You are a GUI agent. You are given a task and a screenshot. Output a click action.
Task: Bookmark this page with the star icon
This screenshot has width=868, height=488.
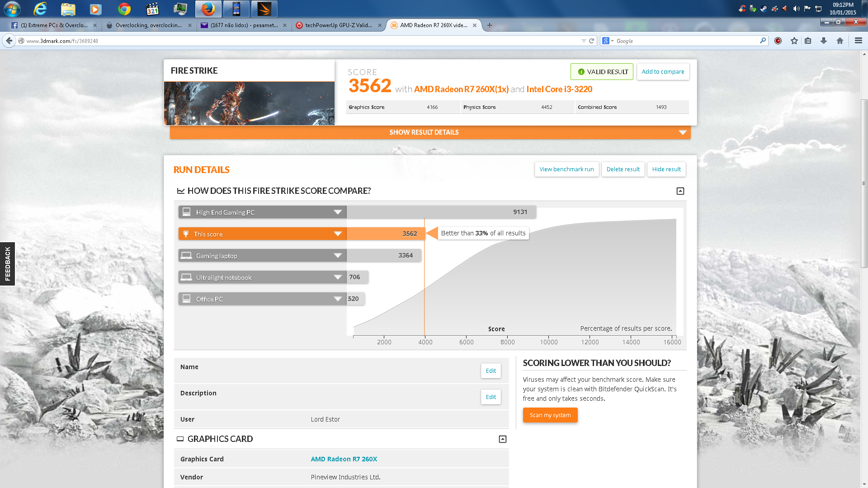[794, 41]
